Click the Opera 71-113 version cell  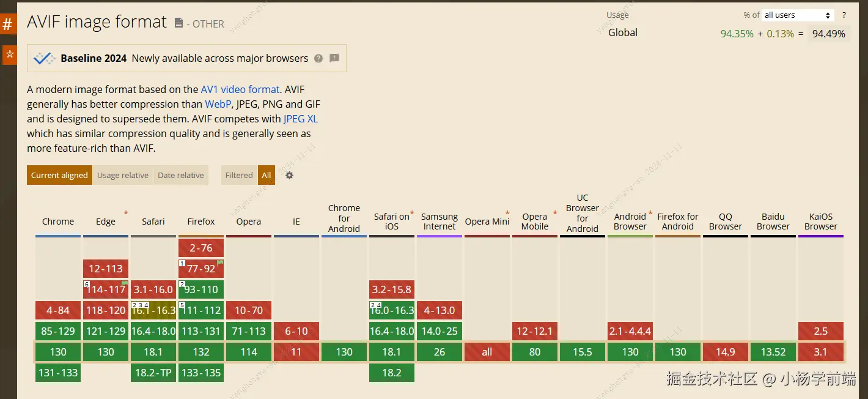[x=249, y=331]
